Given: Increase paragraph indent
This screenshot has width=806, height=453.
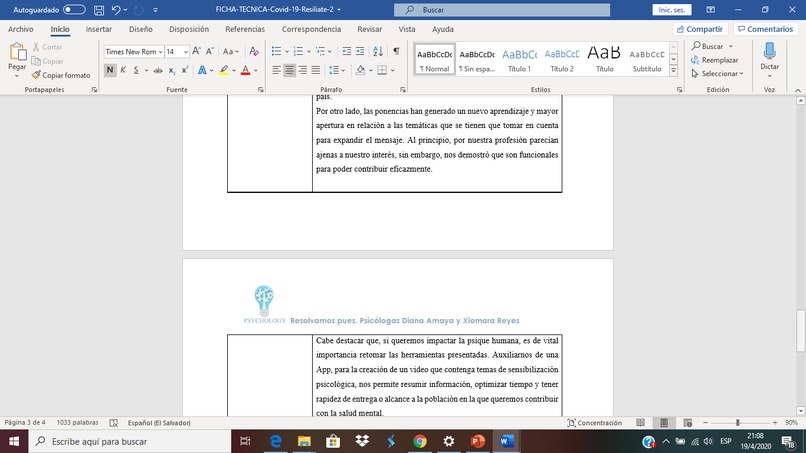Looking at the screenshot, I should pyautogui.click(x=360, y=51).
